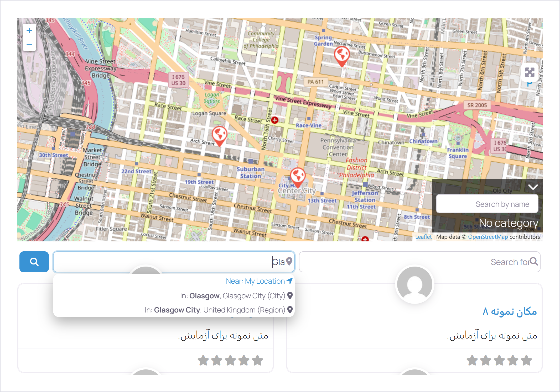Click the pin icon in location field
Screen dimensions: 560x392
289,261
